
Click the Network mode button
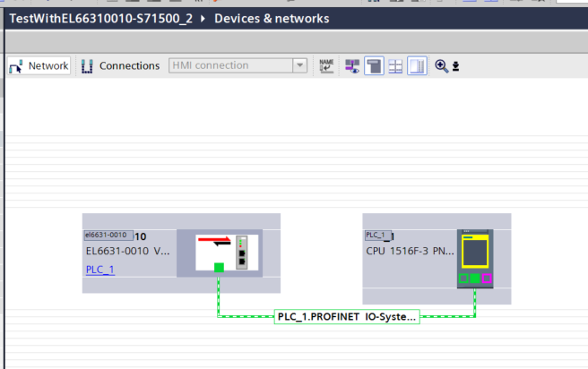point(39,65)
